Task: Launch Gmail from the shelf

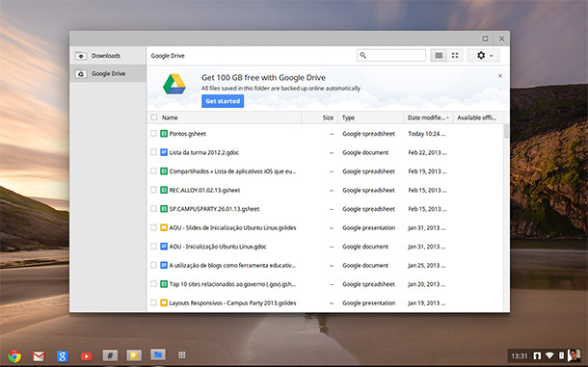Action: click(x=39, y=356)
